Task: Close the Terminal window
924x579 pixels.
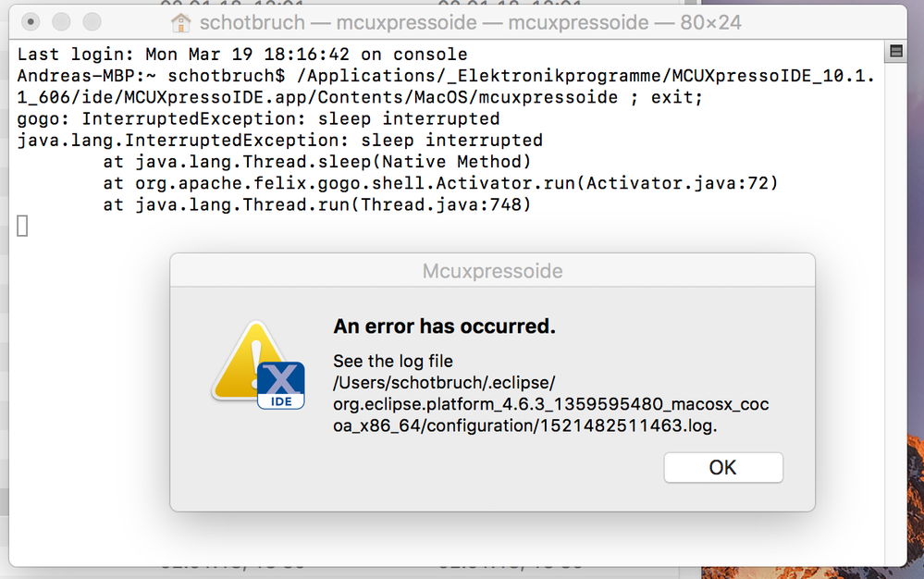Action: pyautogui.click(x=31, y=21)
